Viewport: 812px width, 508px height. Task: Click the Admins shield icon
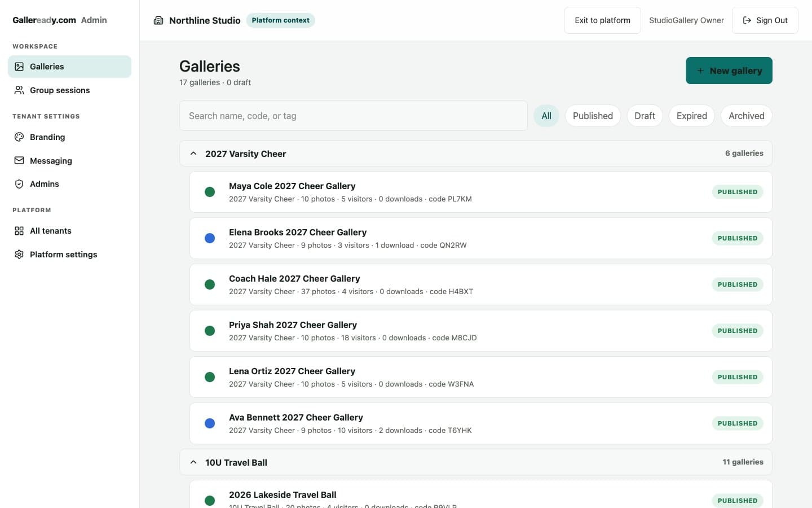coord(19,184)
